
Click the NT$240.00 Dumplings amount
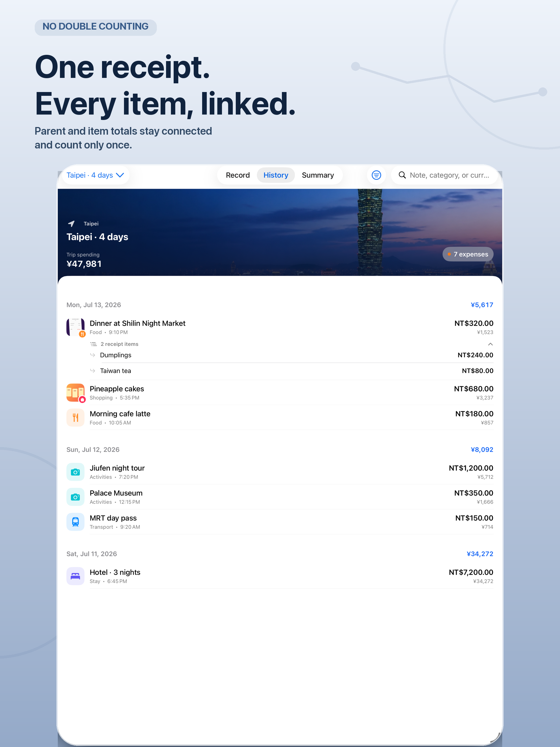tap(475, 355)
